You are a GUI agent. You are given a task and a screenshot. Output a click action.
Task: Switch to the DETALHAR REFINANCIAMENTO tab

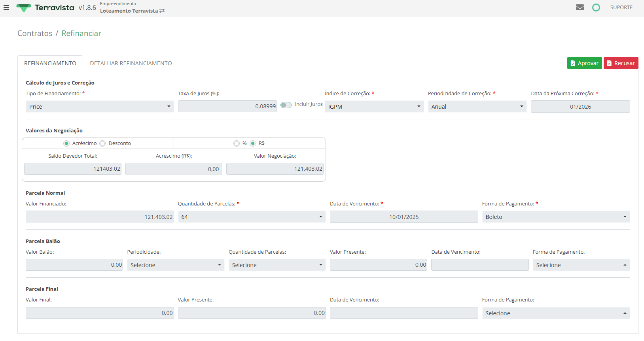pyautogui.click(x=131, y=63)
